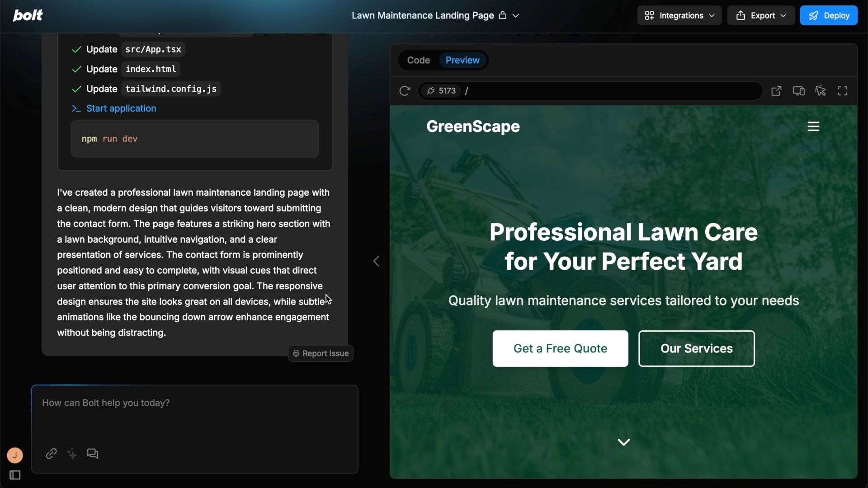The image size is (868, 488).
Task: Click the checkmark beside index.html update
Action: click(77, 69)
